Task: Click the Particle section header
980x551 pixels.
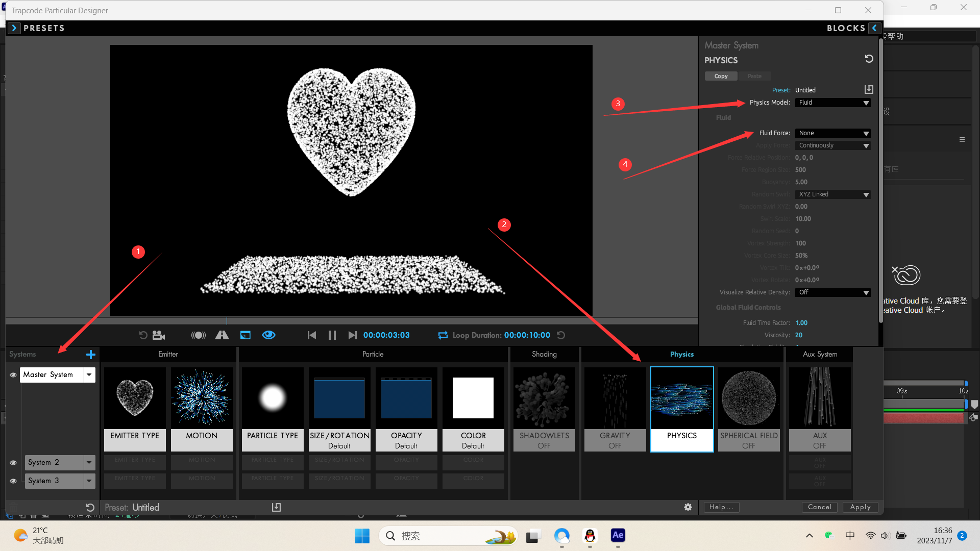Action: (x=373, y=354)
